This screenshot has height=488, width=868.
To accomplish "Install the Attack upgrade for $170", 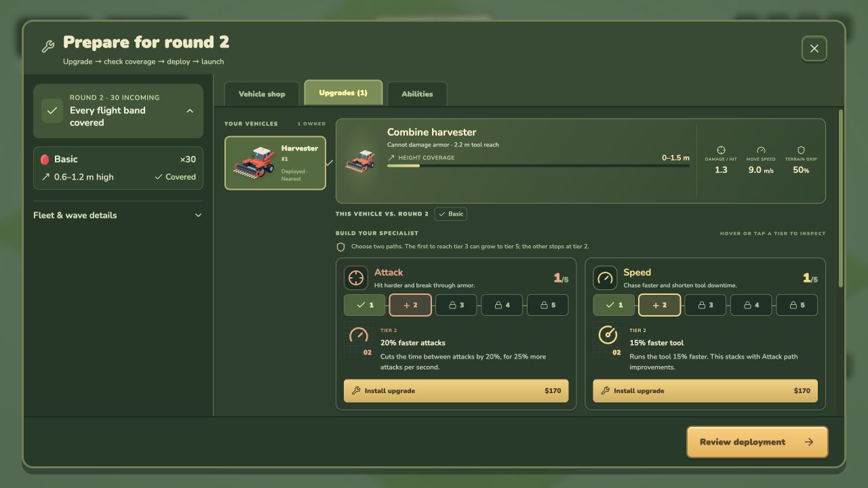I will click(x=456, y=391).
